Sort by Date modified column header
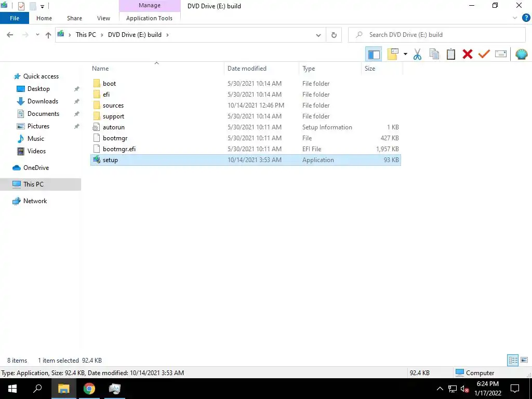This screenshot has height=399, width=532. (x=247, y=69)
